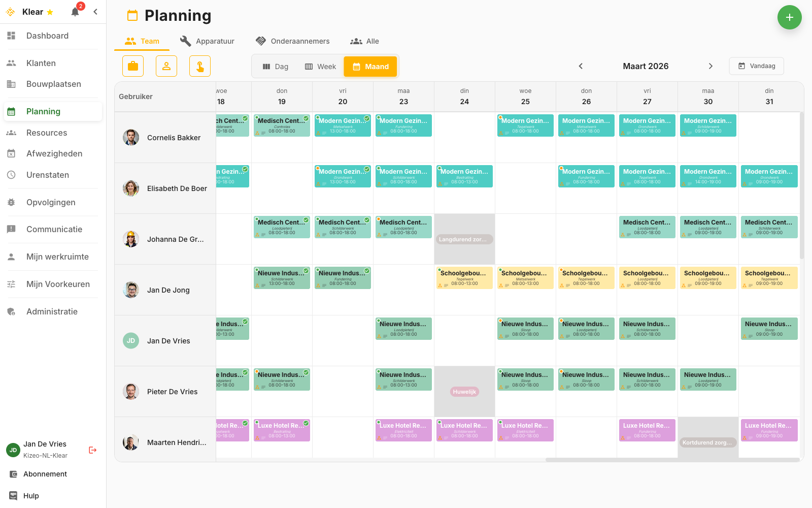Switch to the Apparatuur tab

(207, 41)
